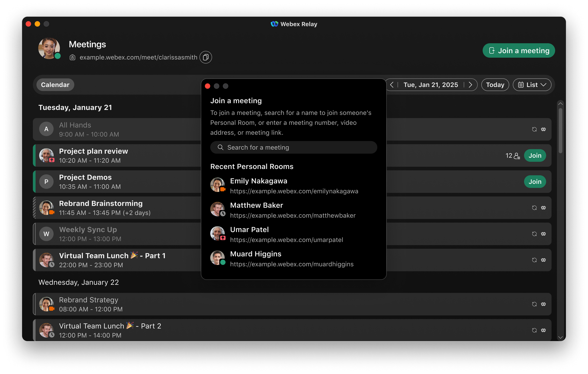Click the Today button
This screenshot has width=588, height=374.
point(495,84)
